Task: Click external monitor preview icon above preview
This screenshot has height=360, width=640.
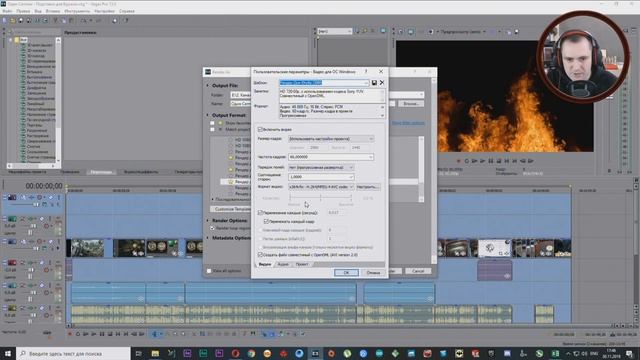Action: pyautogui.click(x=411, y=31)
